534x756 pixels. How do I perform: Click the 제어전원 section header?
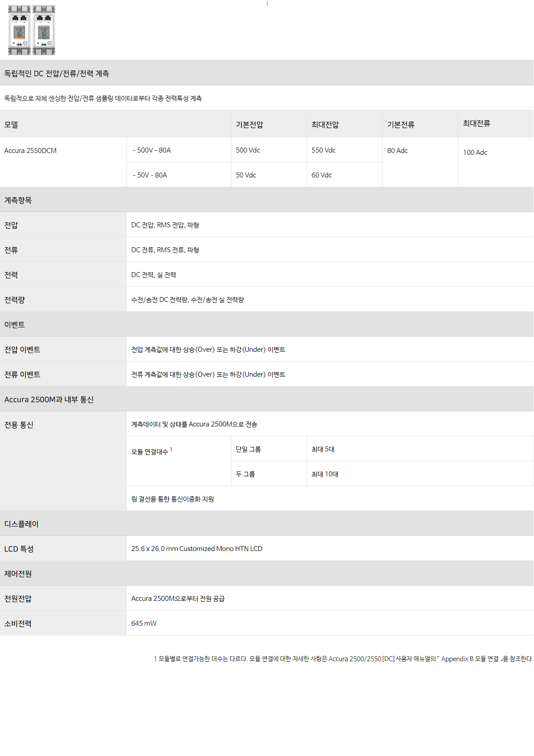[x=18, y=574]
